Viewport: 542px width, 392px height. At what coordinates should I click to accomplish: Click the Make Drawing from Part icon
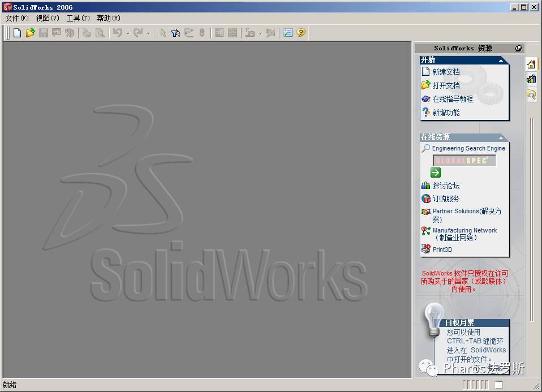pos(57,33)
